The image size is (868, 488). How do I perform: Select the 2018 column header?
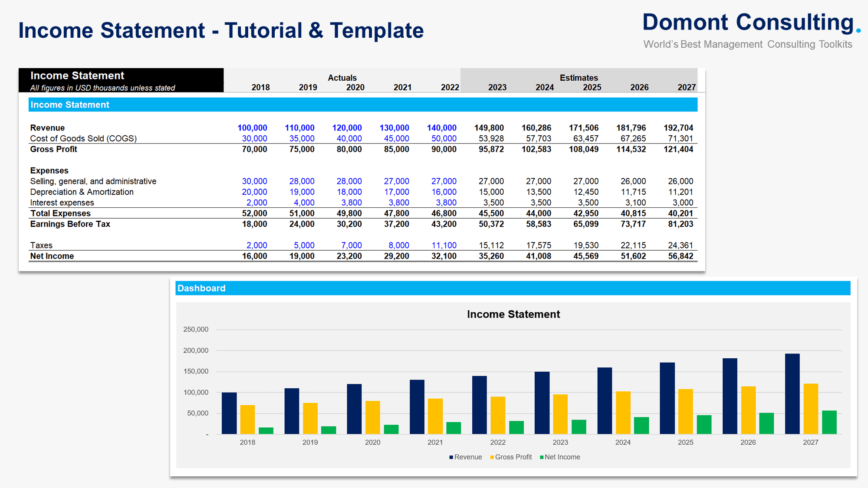(x=260, y=87)
